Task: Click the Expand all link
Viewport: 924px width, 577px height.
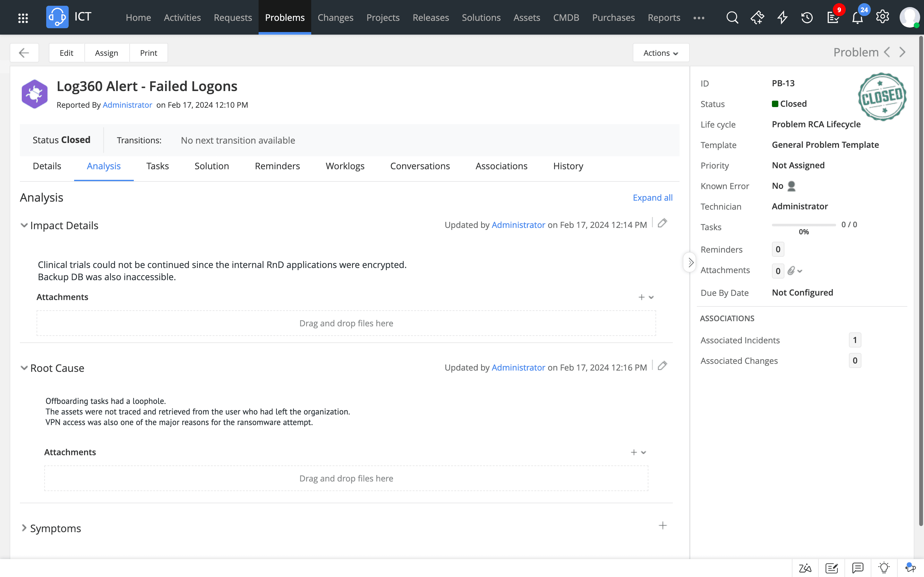Action: coord(652,198)
